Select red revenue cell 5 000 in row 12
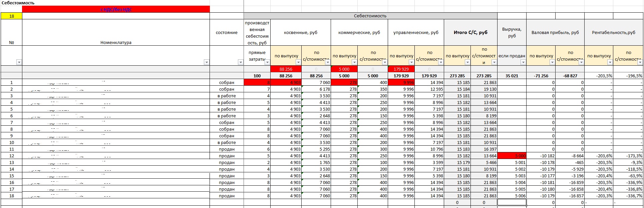This screenshot has width=644, height=208. (512, 156)
